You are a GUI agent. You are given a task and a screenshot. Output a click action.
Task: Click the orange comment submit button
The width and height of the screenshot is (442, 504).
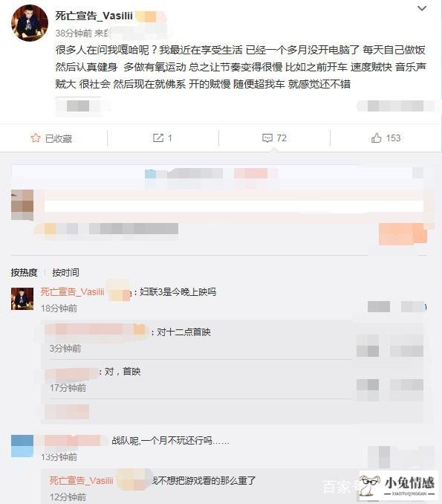[x=403, y=233]
